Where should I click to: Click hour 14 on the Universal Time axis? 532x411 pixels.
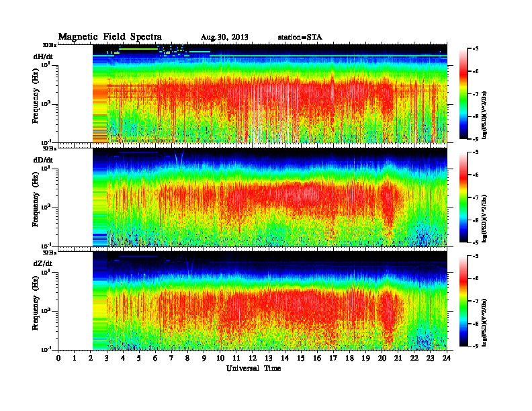[x=285, y=359]
